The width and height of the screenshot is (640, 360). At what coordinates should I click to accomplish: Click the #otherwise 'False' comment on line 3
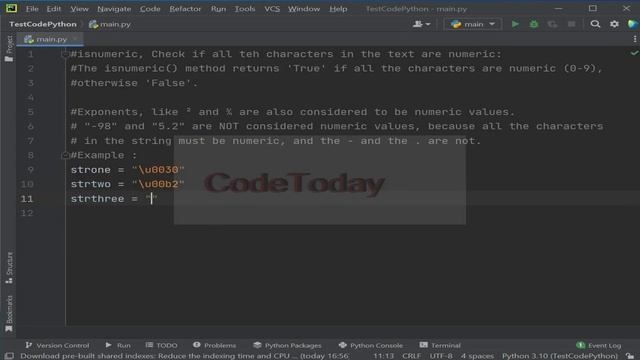(134, 83)
